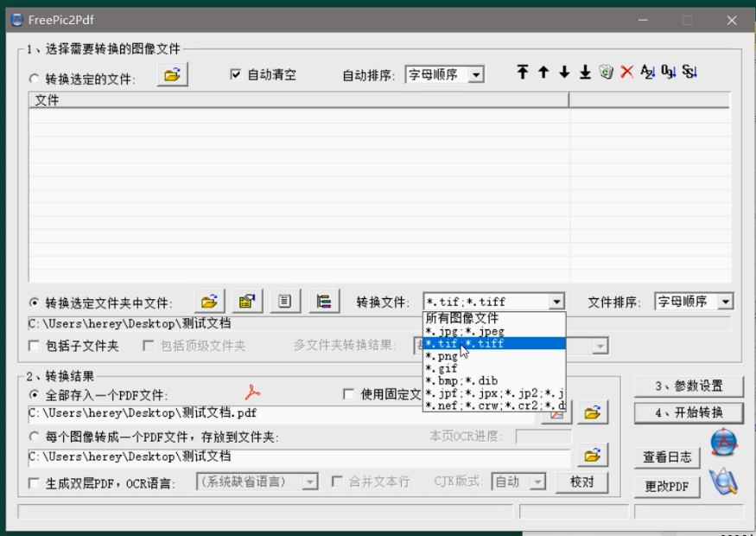
Task: Check the 使用固定文 checkbox
Action: [348, 394]
